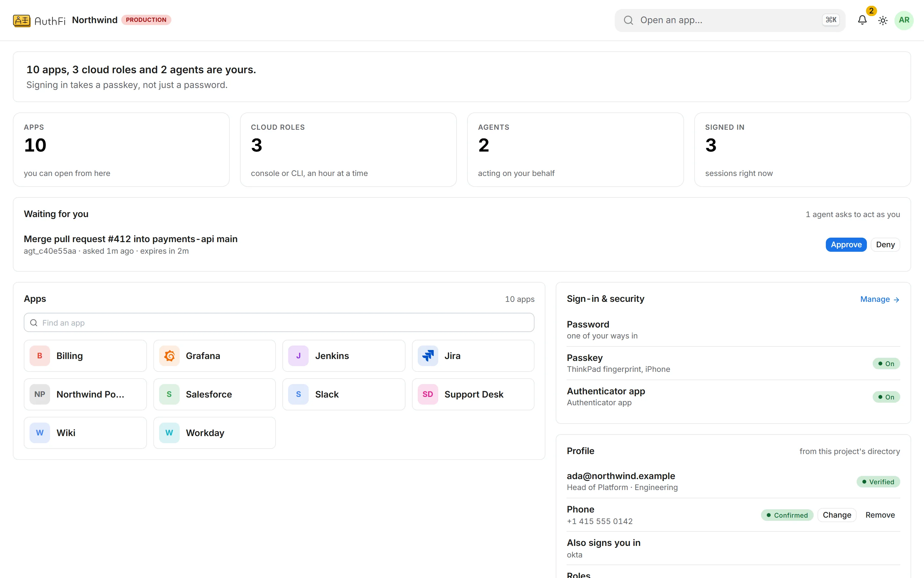Click the '10 apps, 3 cloud roles' headline
This screenshot has width=924, height=578.
(141, 70)
